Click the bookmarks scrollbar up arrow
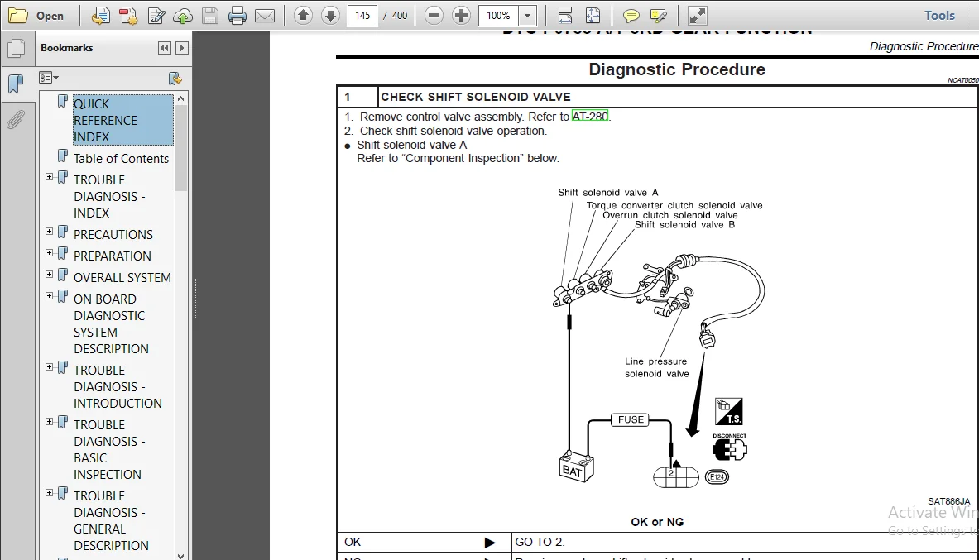This screenshot has height=560, width=979. pos(181,98)
